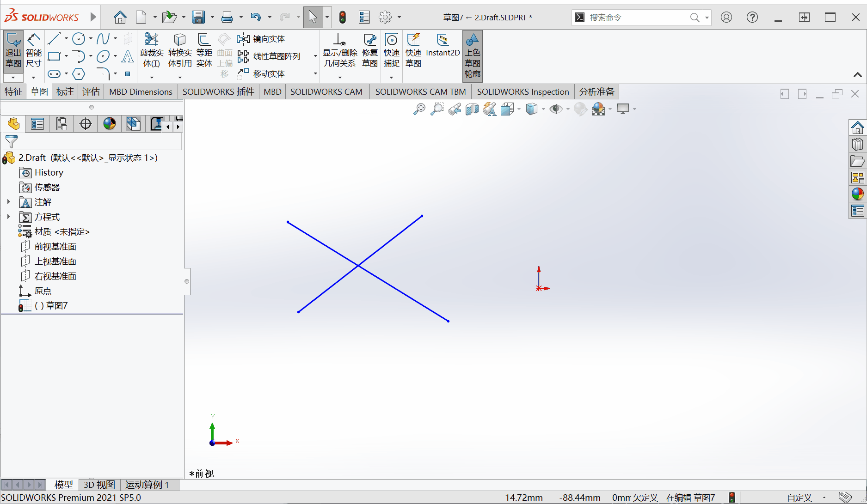Click 镜向实体 mirror entities button
The image size is (867, 504).
click(261, 39)
